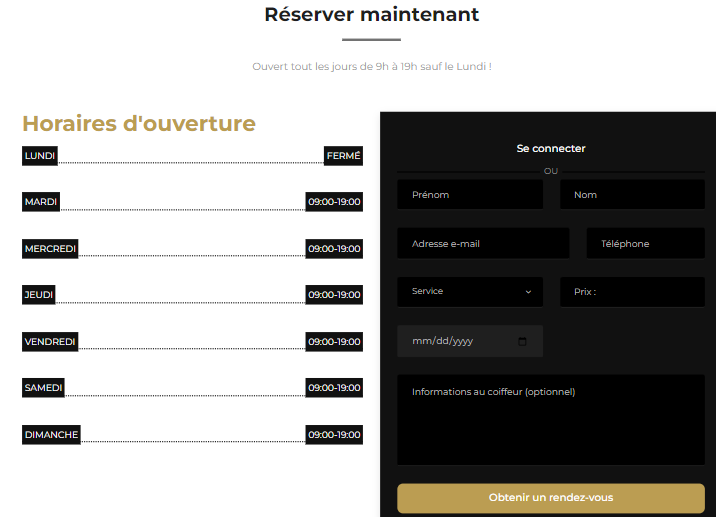Click the 09:00-19:00 hours for Vendredi
The height and width of the screenshot is (517, 716).
pos(334,342)
